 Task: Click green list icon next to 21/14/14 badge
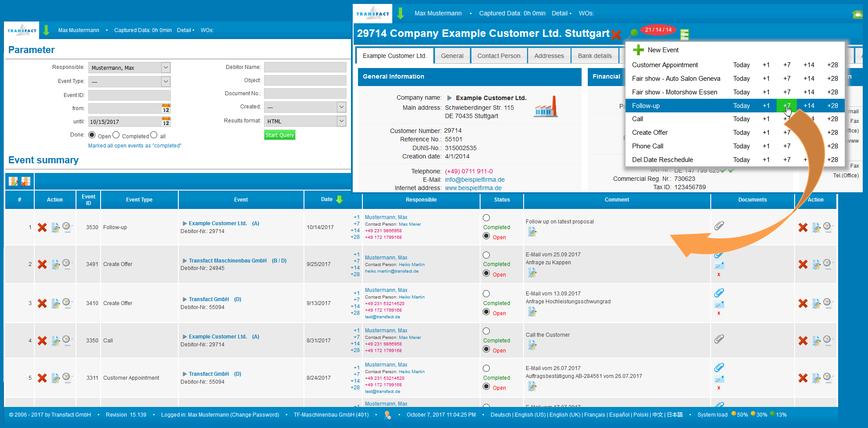(684, 34)
